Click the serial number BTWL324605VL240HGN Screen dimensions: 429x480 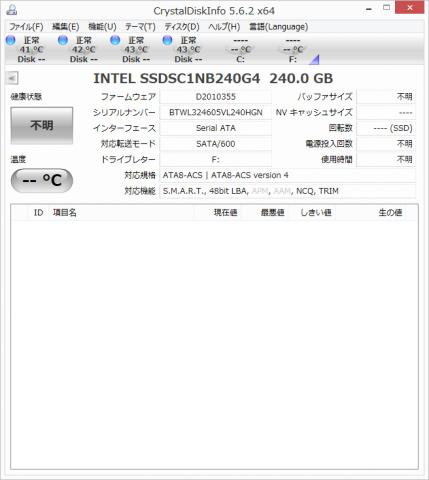click(216, 112)
